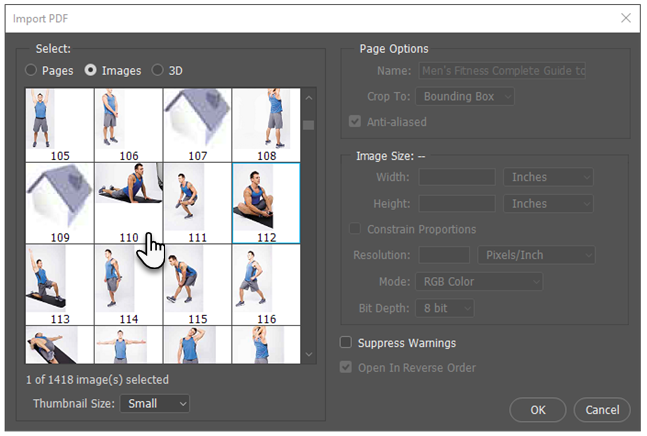The width and height of the screenshot is (647, 436).
Task: Click the OK button
Action: 538,410
